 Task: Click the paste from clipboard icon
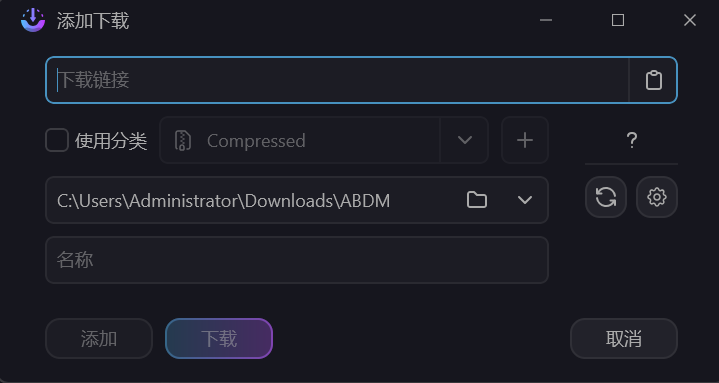pos(653,80)
